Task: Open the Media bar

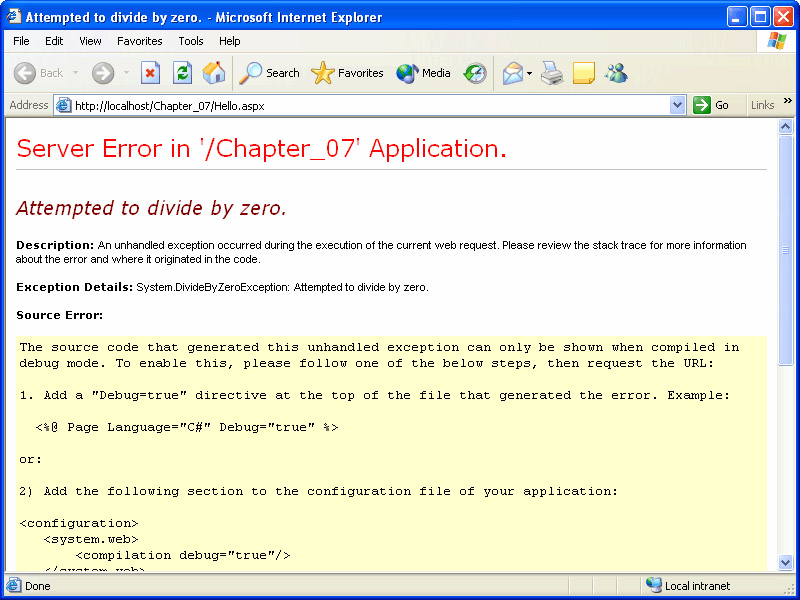Action: 424,73
